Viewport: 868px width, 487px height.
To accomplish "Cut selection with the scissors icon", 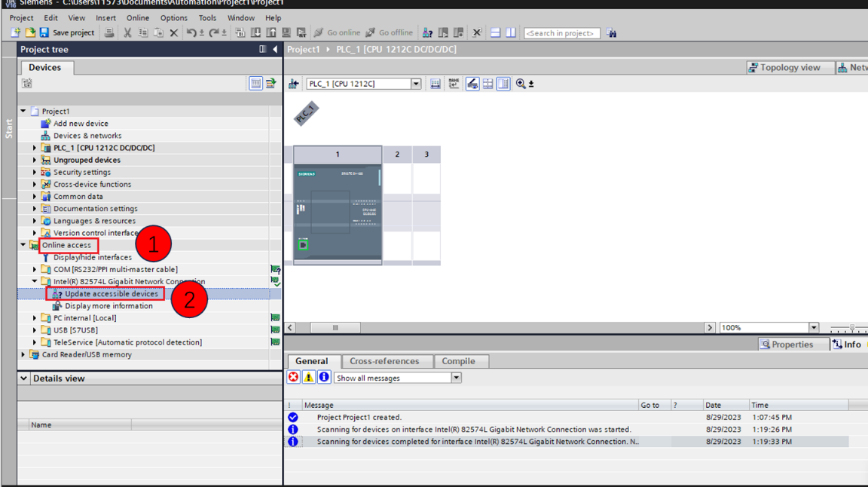I will (127, 32).
